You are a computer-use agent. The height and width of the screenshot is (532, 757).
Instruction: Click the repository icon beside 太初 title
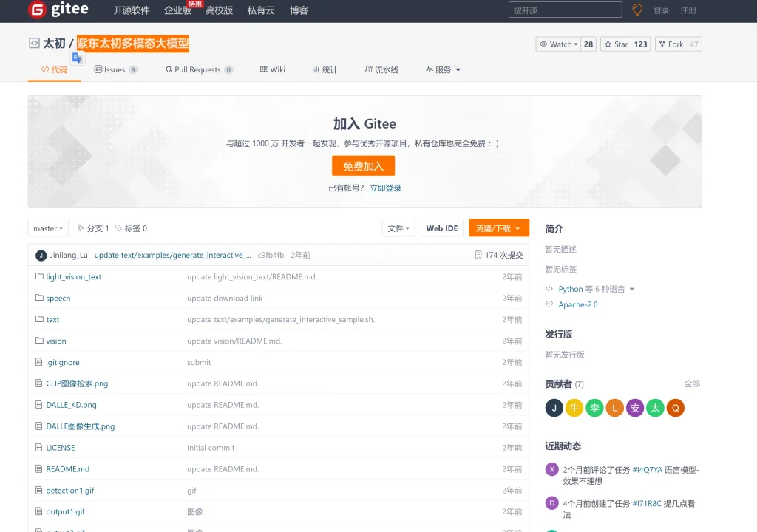pyautogui.click(x=34, y=43)
